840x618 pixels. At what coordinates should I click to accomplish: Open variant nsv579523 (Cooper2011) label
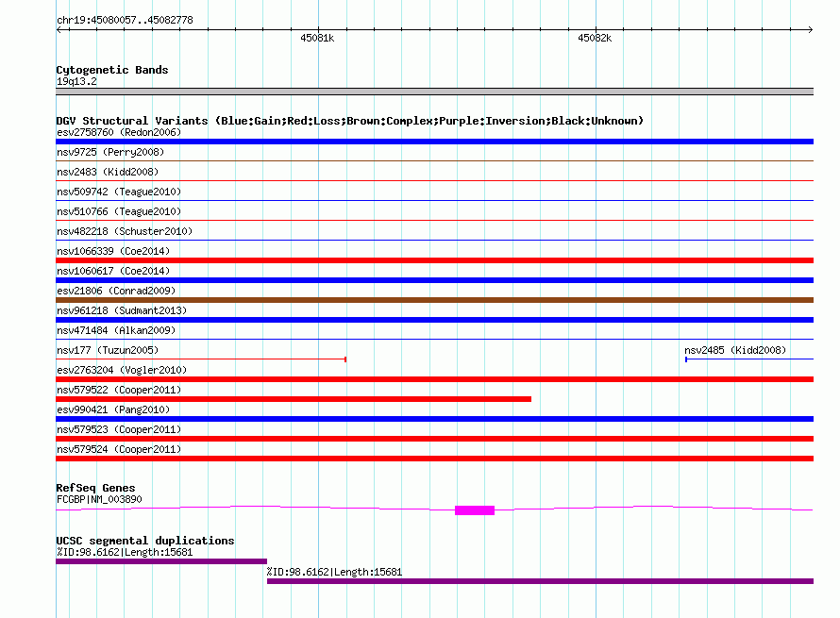point(119,429)
